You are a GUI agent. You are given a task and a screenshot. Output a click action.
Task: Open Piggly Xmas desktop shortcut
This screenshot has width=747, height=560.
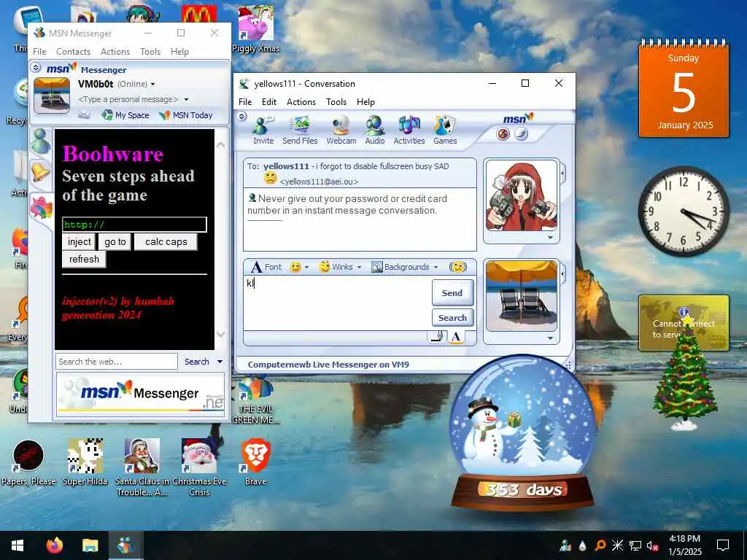click(x=256, y=29)
